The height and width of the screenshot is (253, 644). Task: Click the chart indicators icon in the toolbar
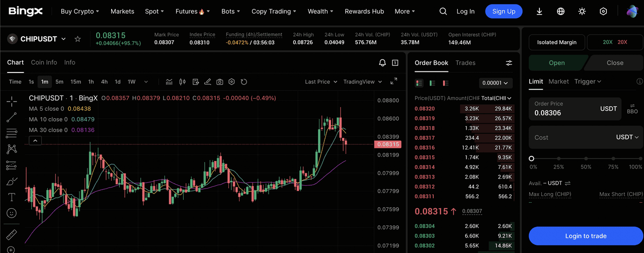169,81
